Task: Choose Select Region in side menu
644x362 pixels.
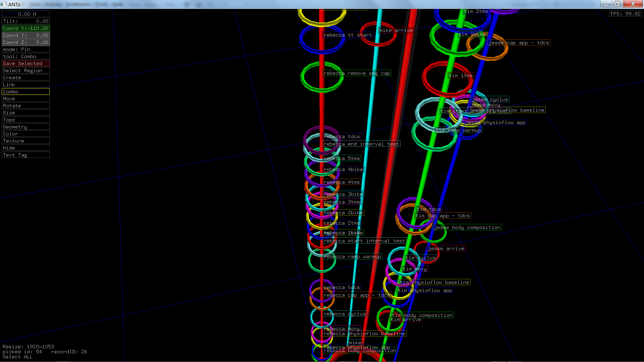Action: (25, 70)
